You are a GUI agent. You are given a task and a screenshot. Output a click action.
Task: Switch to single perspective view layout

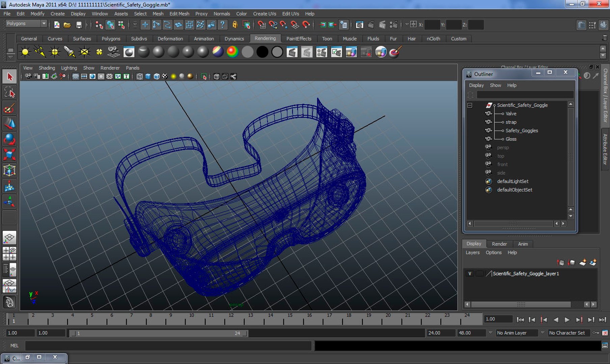(9, 238)
